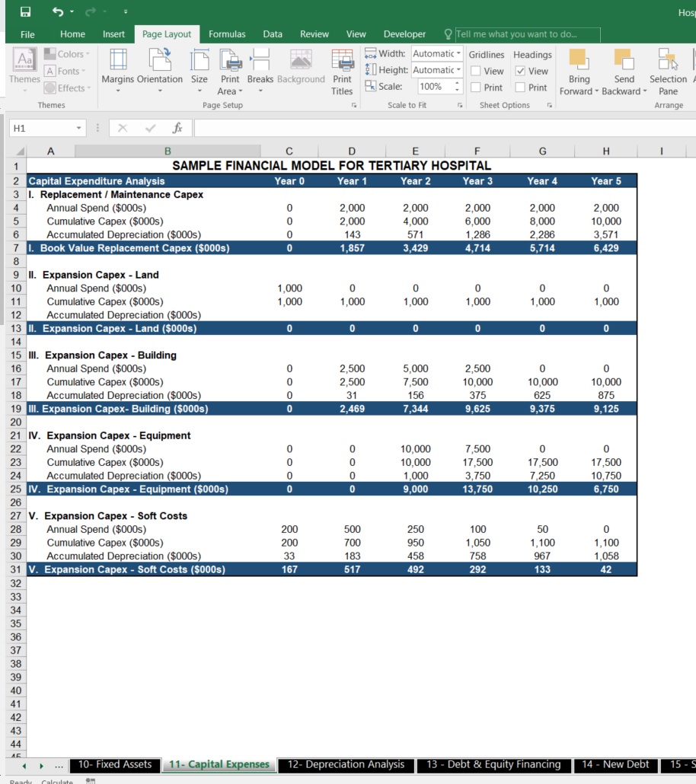Click Scale percentage spinner arrows
This screenshot has width=696, height=784.
point(457,87)
